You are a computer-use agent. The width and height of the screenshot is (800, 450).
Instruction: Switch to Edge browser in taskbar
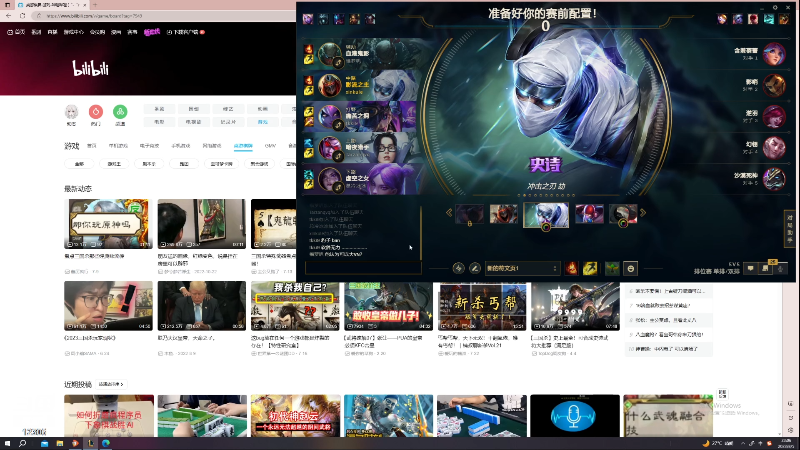106,443
